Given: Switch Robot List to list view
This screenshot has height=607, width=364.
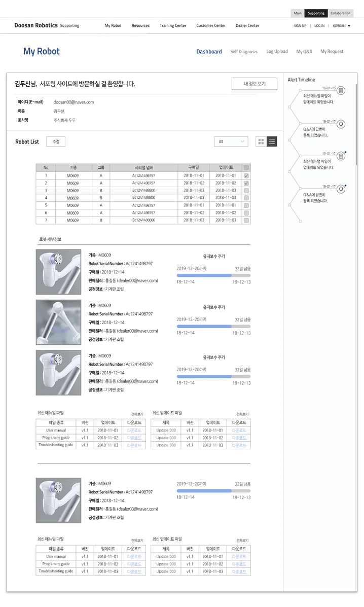Looking at the screenshot, I should (x=272, y=142).
